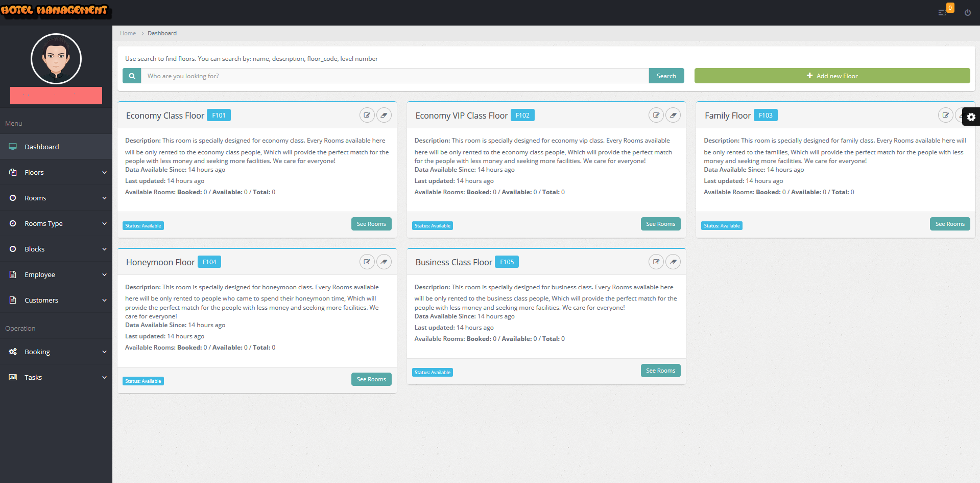This screenshot has height=483, width=980.
Task: Expand the Rooms Type submenu
Action: click(x=56, y=224)
